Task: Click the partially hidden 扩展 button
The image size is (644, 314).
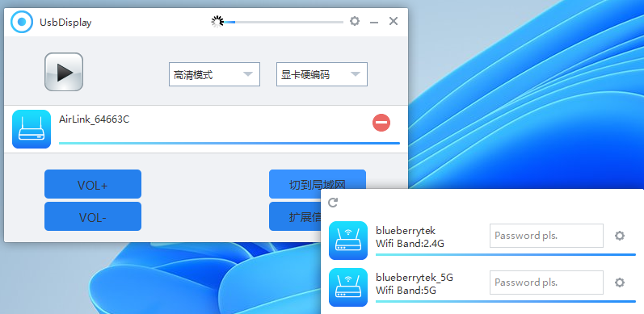Action: (295, 216)
